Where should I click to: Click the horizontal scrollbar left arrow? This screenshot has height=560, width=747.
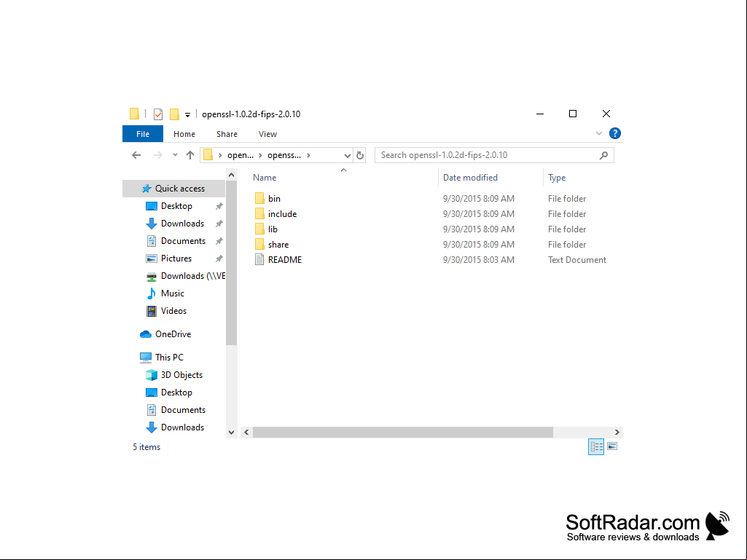(246, 433)
